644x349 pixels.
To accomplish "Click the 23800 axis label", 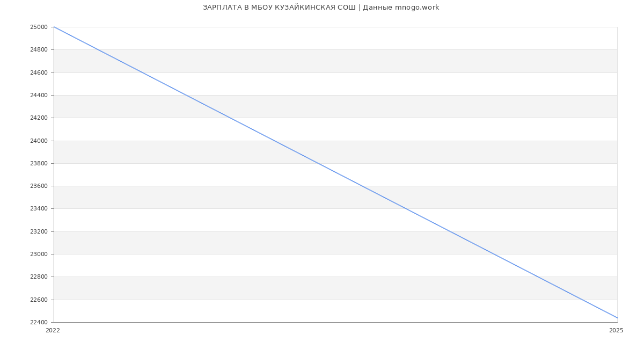I will (39, 164).
